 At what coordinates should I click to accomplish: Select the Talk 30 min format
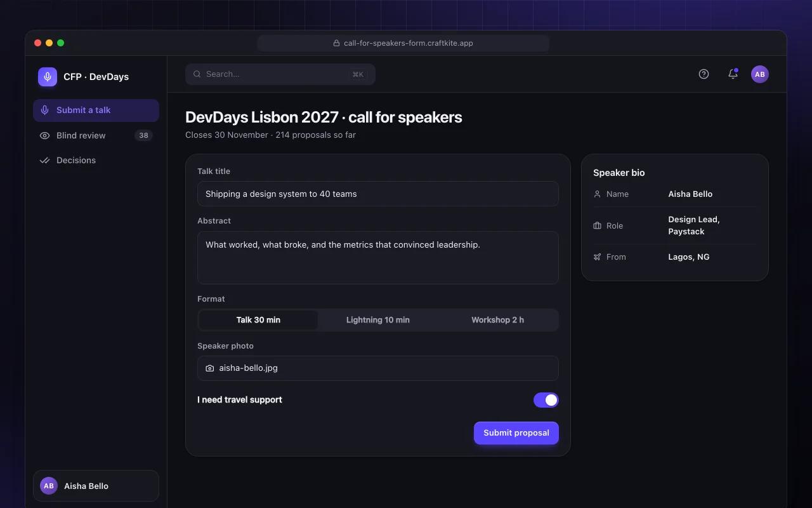coord(258,320)
